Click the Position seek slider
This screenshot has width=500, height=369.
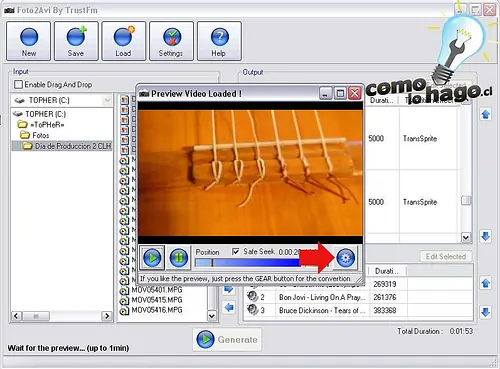tap(247, 263)
